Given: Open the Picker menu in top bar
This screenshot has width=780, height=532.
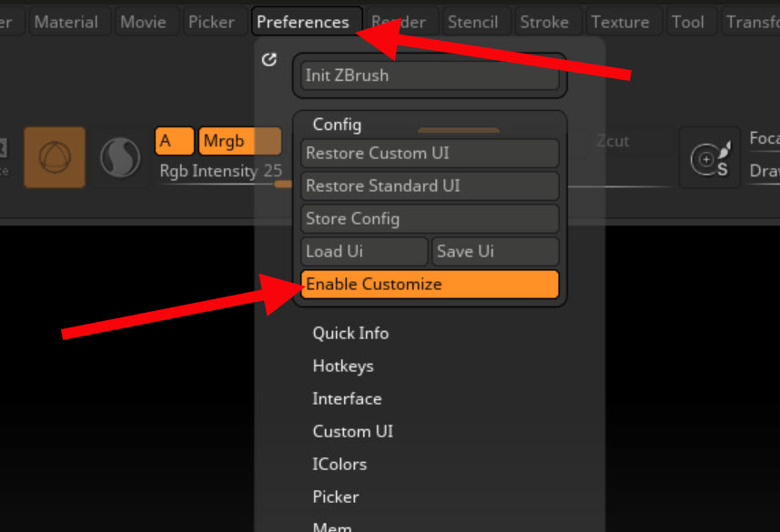Looking at the screenshot, I should (215, 22).
